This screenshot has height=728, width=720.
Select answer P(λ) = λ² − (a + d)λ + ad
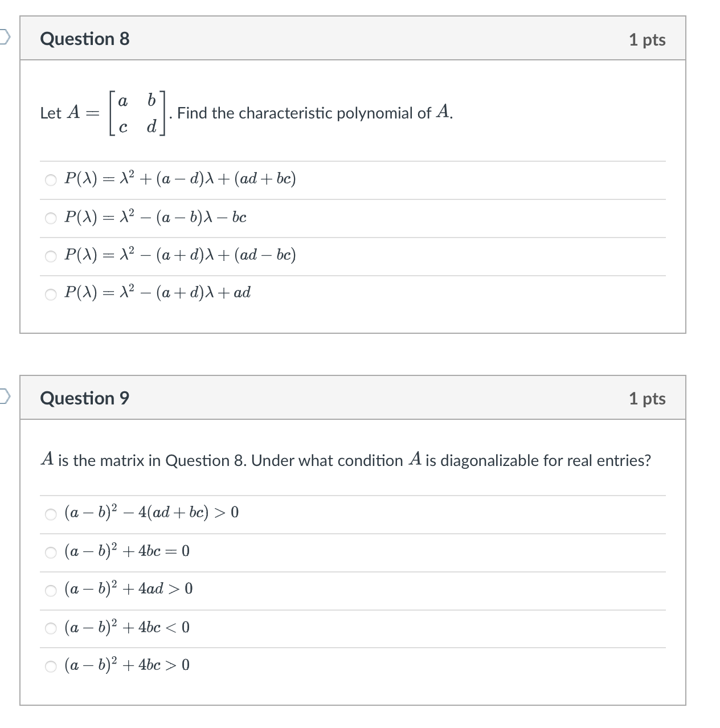pos(50,294)
